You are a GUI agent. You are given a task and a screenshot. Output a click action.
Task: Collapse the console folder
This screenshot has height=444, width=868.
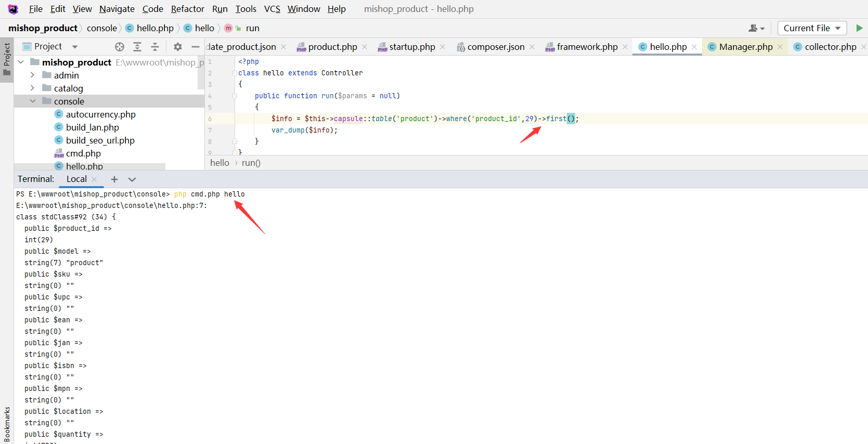click(32, 101)
